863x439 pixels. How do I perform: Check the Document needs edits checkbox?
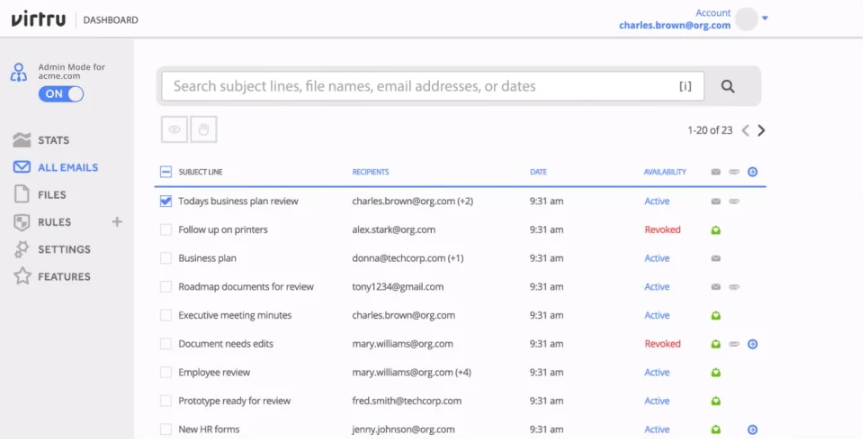(166, 344)
